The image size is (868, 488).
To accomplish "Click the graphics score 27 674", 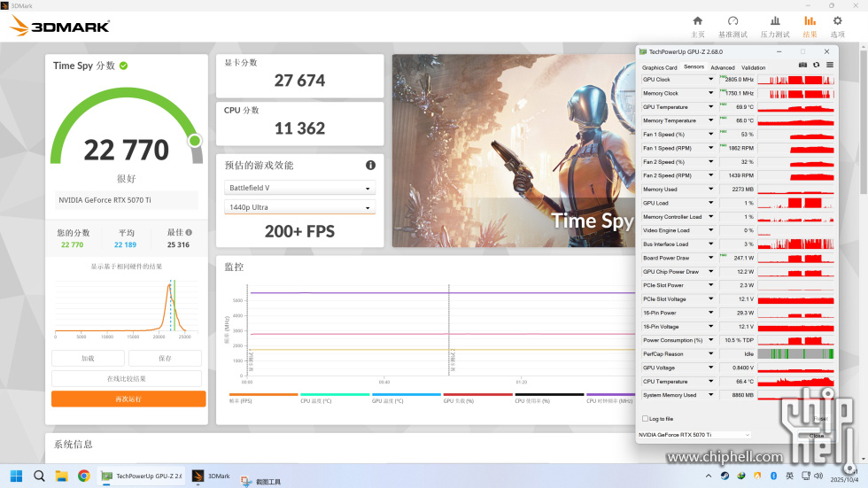I will pos(299,81).
